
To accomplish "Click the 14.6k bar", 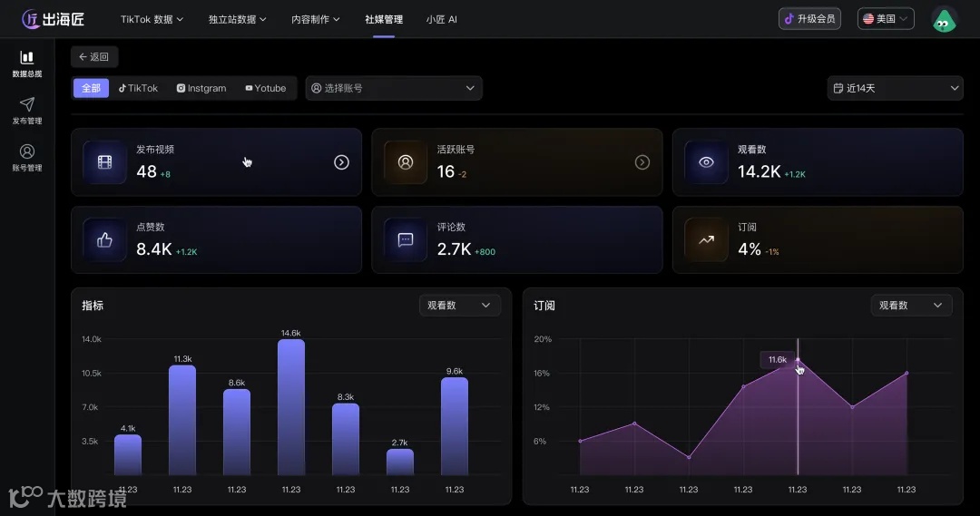I will click(x=291, y=407).
